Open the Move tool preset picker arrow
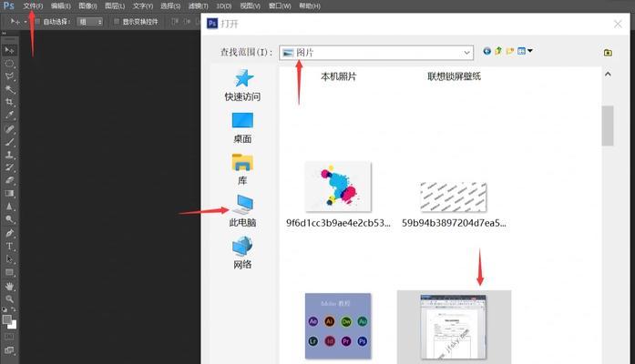This screenshot has width=635, height=364. 26,22
